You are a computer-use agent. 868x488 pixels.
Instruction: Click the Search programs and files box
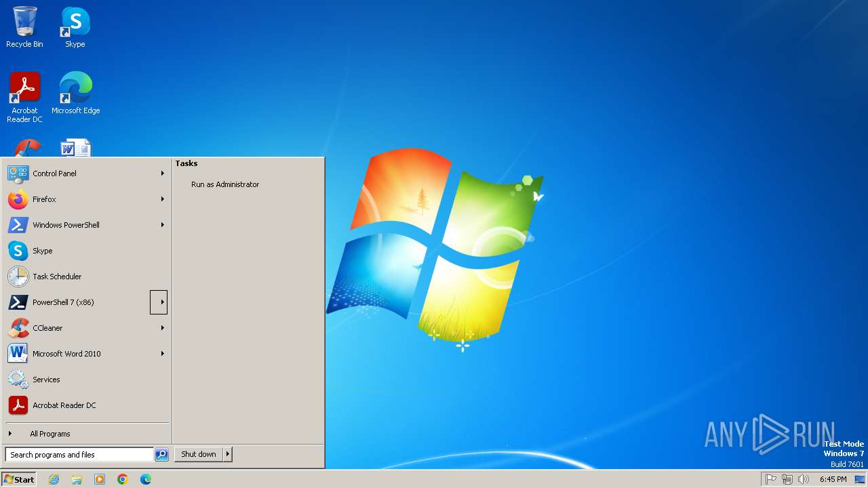[79, 455]
